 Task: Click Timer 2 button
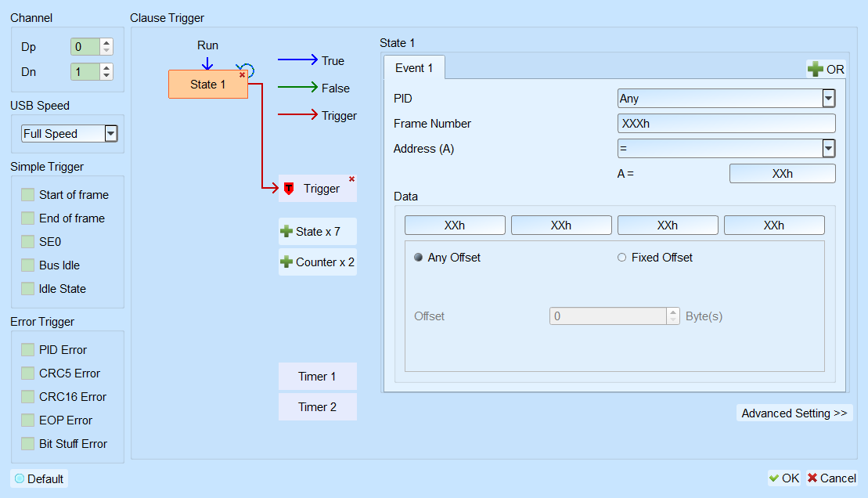pyautogui.click(x=318, y=406)
